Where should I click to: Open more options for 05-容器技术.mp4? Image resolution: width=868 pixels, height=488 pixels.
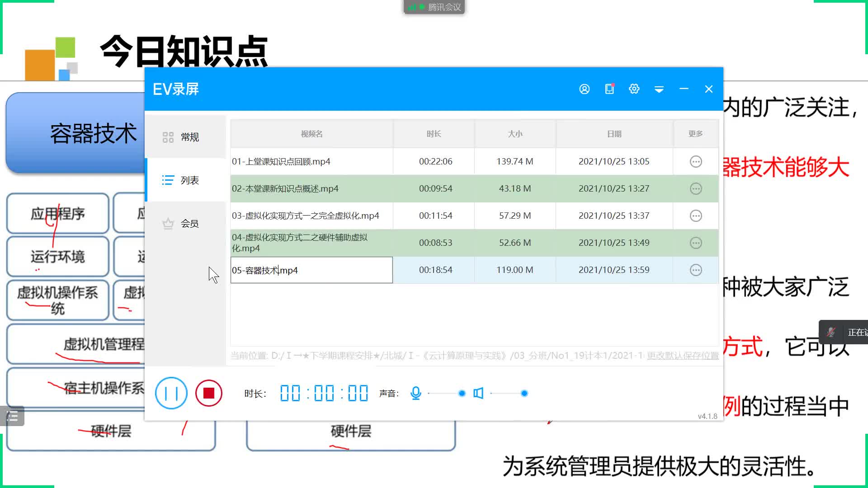[696, 270]
